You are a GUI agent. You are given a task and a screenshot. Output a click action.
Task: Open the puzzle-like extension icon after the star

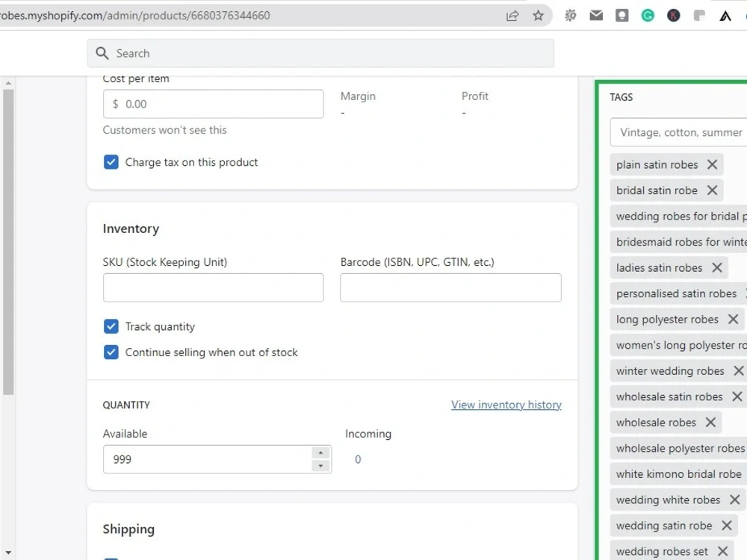pyautogui.click(x=570, y=16)
